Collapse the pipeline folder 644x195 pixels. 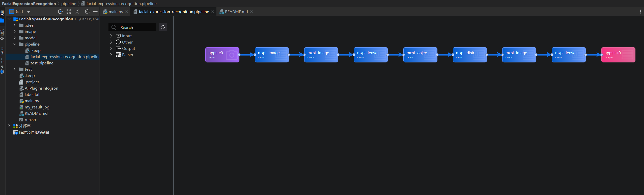[x=15, y=44]
